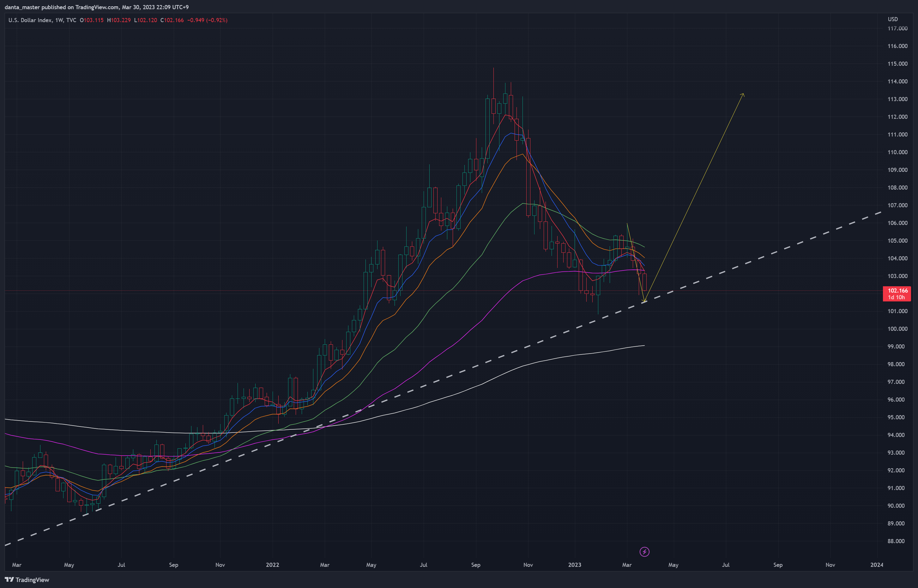
Task: Click the low value L102.120
Action: point(145,20)
